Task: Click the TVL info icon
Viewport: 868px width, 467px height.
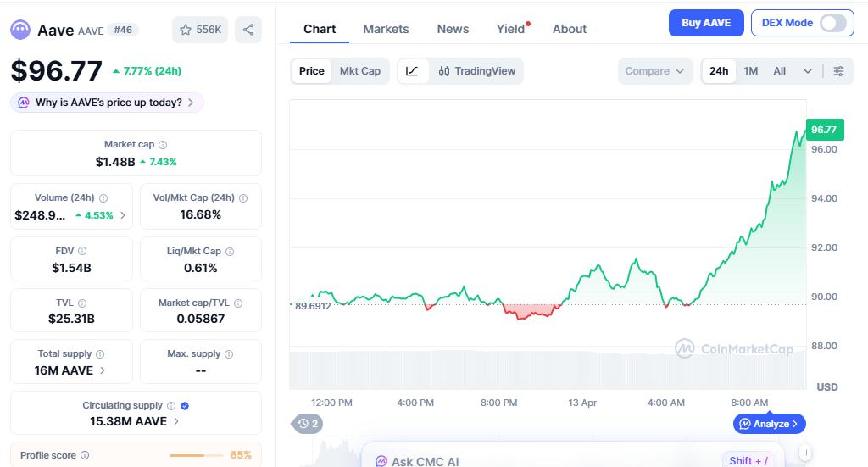Action: coord(82,303)
